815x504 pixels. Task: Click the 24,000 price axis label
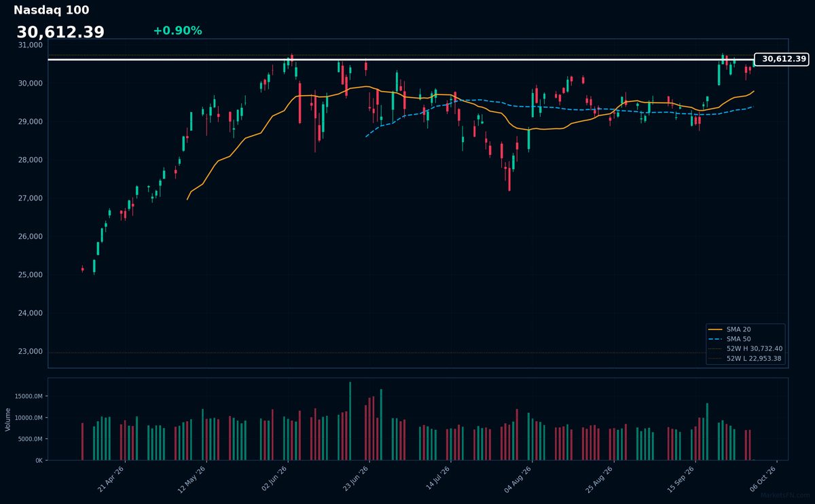tap(31, 313)
